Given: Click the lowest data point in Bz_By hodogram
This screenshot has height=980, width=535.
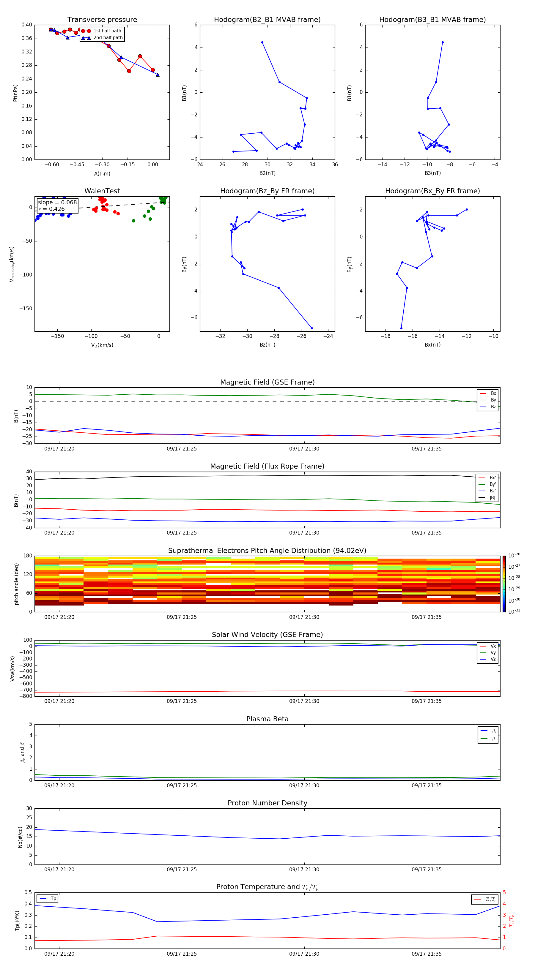Looking at the screenshot, I should pyautogui.click(x=312, y=328).
